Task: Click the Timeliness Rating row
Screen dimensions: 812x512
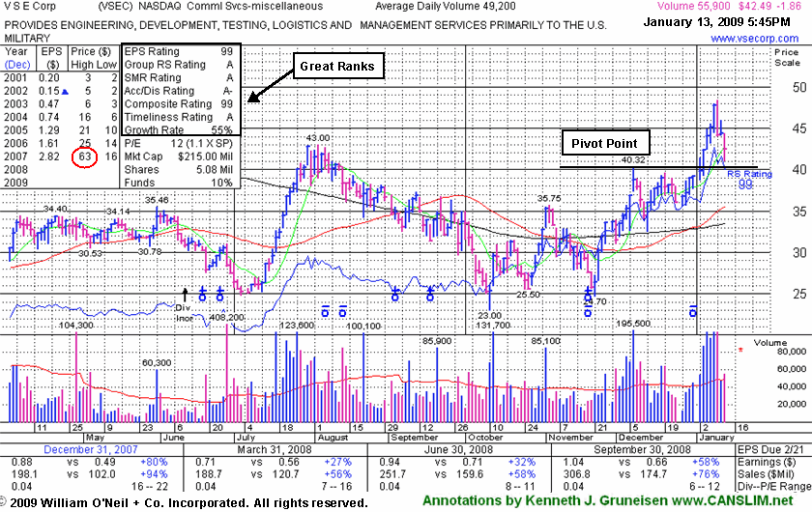Action: tap(179, 117)
